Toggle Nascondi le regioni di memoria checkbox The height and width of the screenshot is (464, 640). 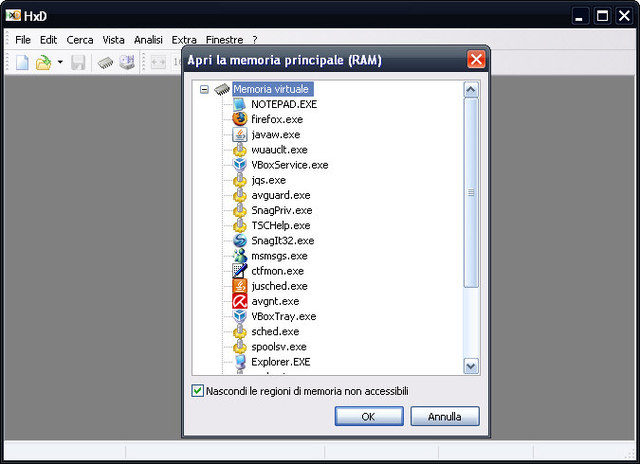pyautogui.click(x=198, y=391)
